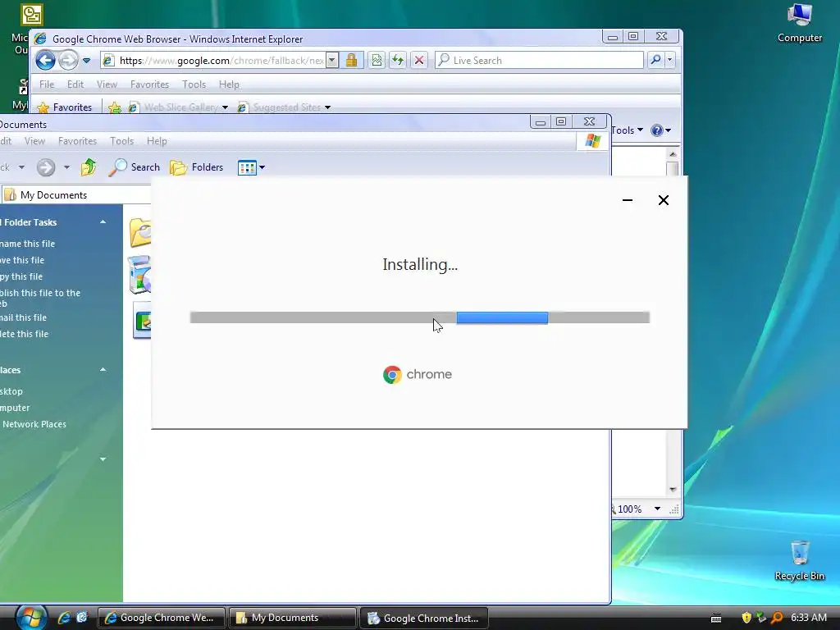840x630 pixels.
Task: Switch to Google Chrome Web Browser taskbar button
Action: [162, 618]
